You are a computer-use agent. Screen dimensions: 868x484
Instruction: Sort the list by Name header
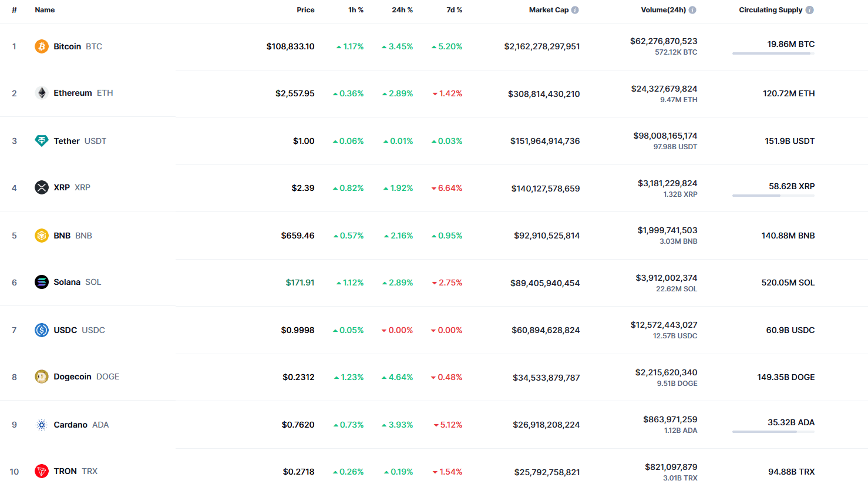click(45, 10)
